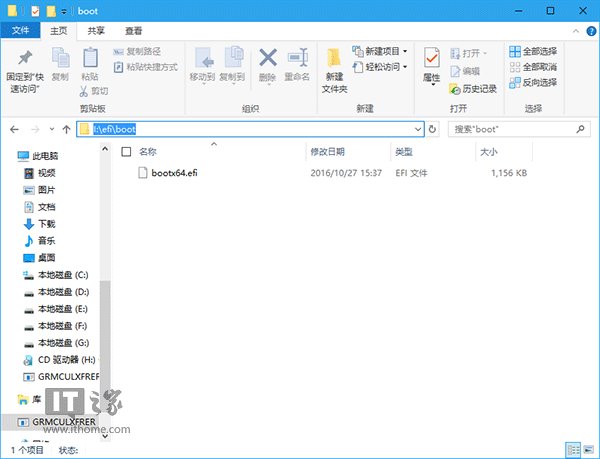Click the refresh icon beside address bar
600x459 pixels.
(433, 129)
